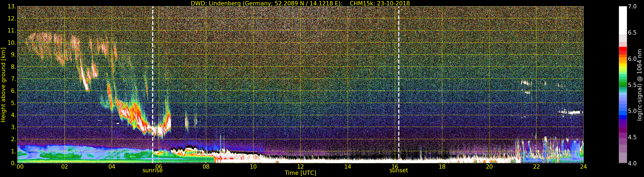Click the '18' time axis tick label
Screen dimensions: 644x177
coord(442,167)
